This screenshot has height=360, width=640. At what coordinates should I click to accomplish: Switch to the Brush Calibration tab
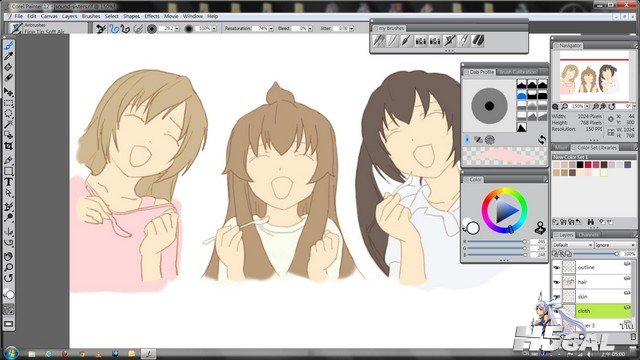(518, 72)
